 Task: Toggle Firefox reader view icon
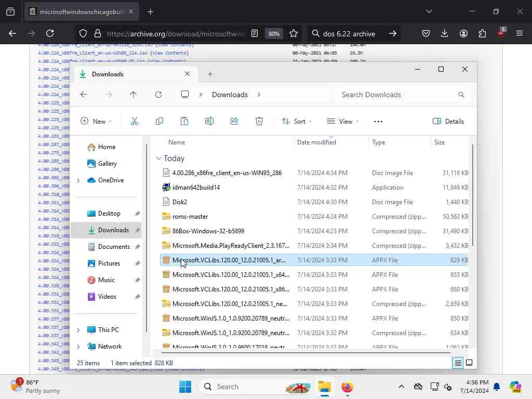(x=255, y=33)
